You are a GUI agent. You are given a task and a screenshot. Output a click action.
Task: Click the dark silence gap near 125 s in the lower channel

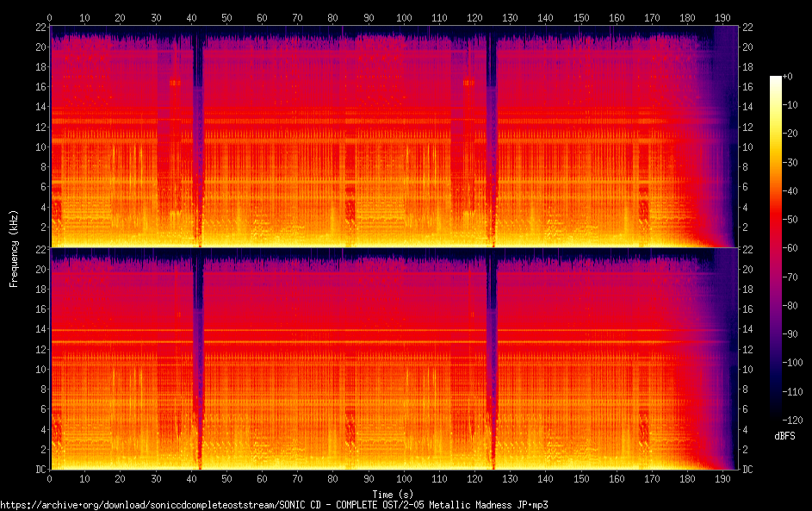pos(492,362)
